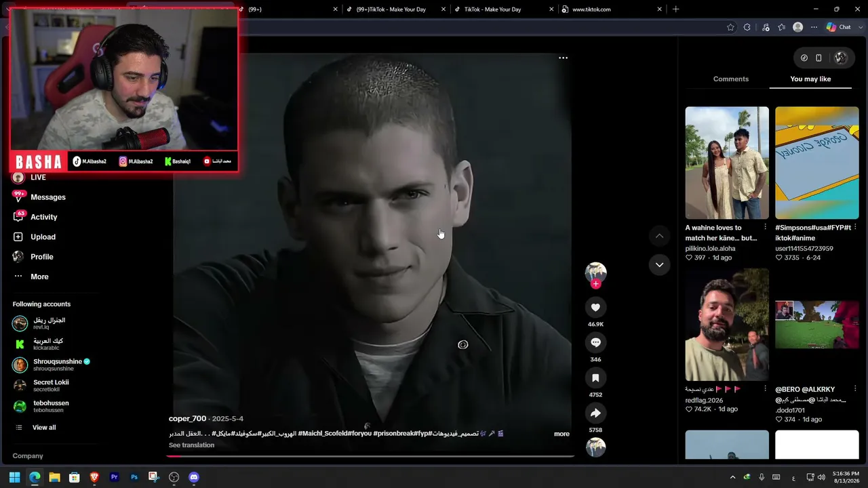The image size is (868, 488).
Task: Open the Shrouqsunshine following account
Action: pyautogui.click(x=52, y=365)
